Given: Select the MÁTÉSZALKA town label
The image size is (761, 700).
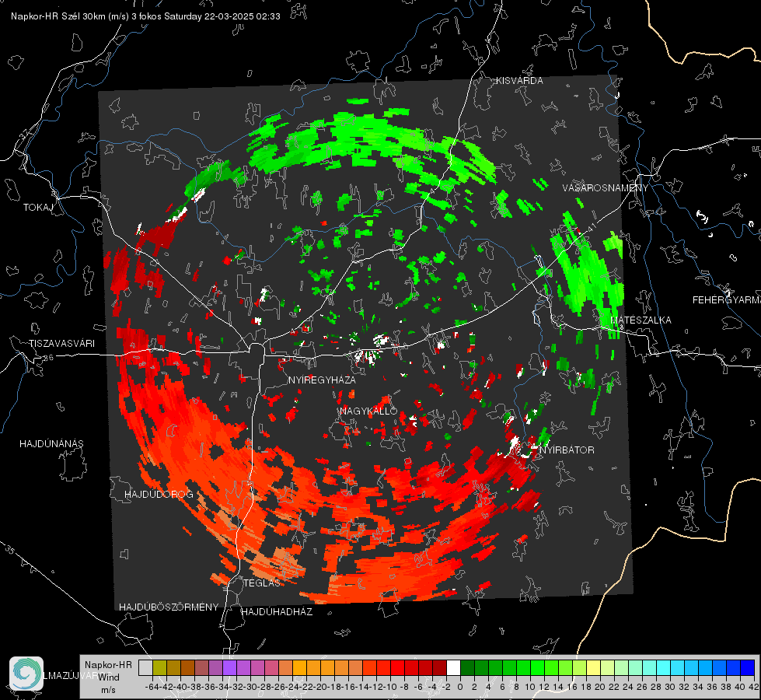Looking at the screenshot, I should click(641, 320).
